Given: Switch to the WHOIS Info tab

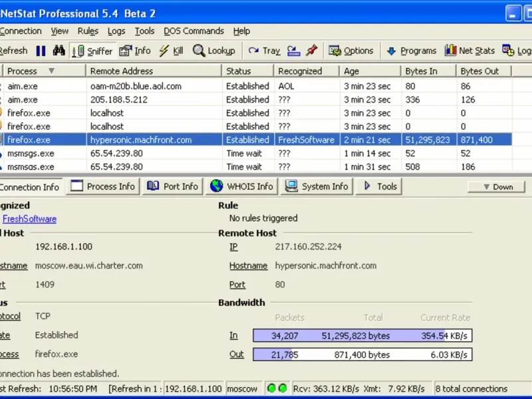Looking at the screenshot, I should (x=241, y=186).
